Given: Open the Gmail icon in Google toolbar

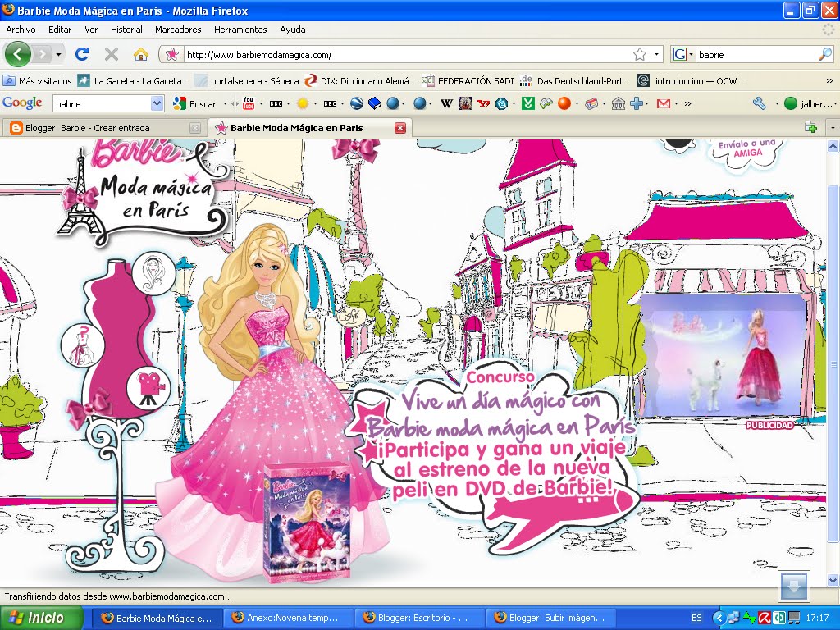Looking at the screenshot, I should 663,103.
